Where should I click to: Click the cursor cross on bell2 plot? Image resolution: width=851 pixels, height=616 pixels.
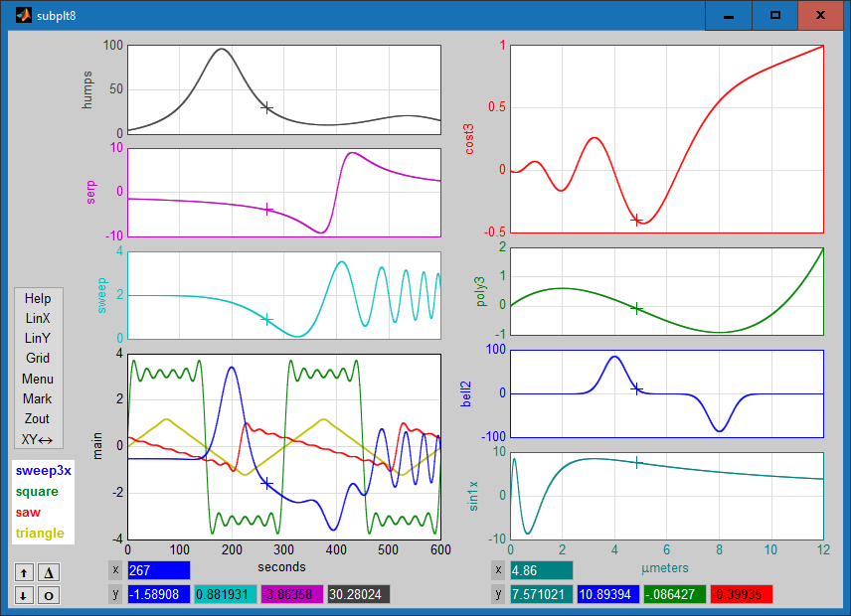pyautogui.click(x=636, y=388)
